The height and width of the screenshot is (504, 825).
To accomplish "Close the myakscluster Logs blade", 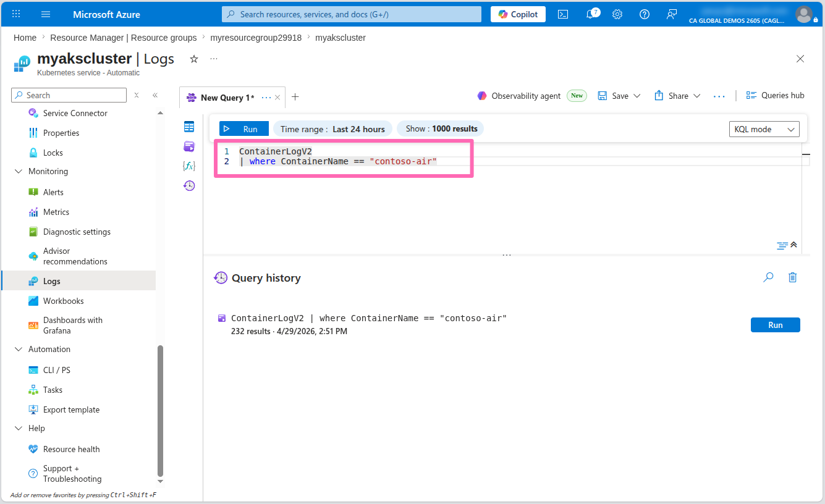I will pyautogui.click(x=800, y=59).
